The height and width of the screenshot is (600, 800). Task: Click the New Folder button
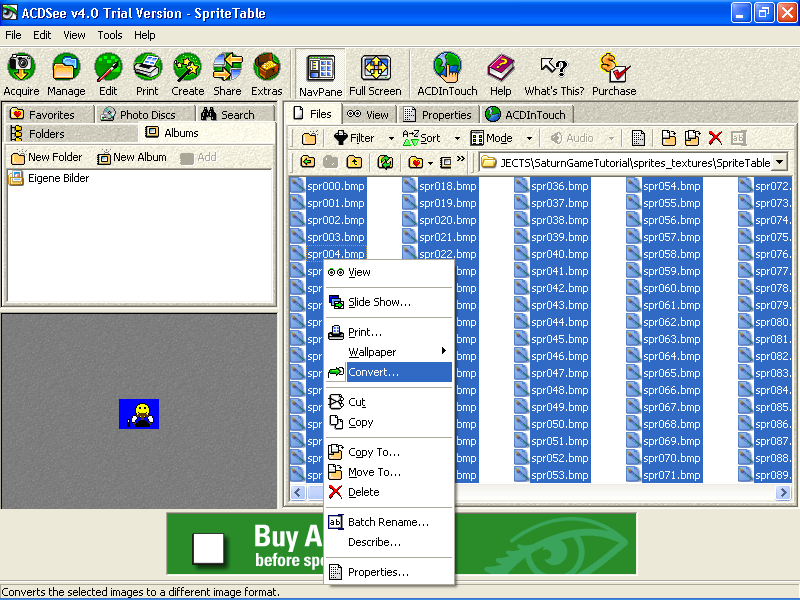(x=46, y=157)
